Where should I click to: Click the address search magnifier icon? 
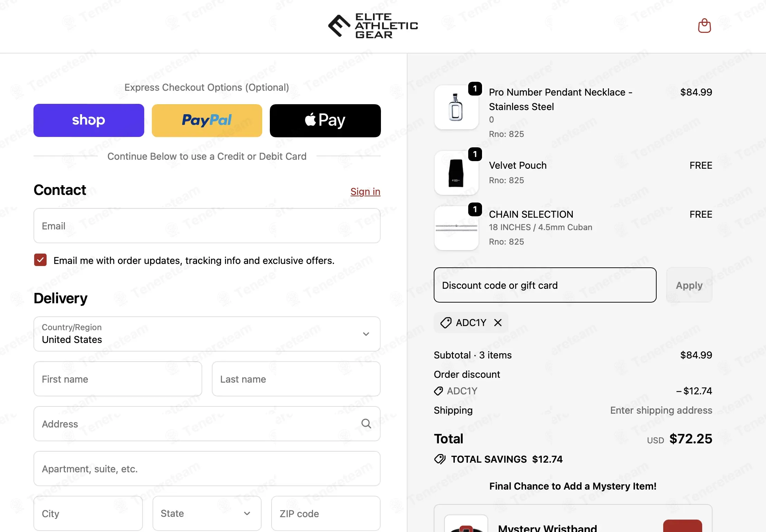point(366,424)
